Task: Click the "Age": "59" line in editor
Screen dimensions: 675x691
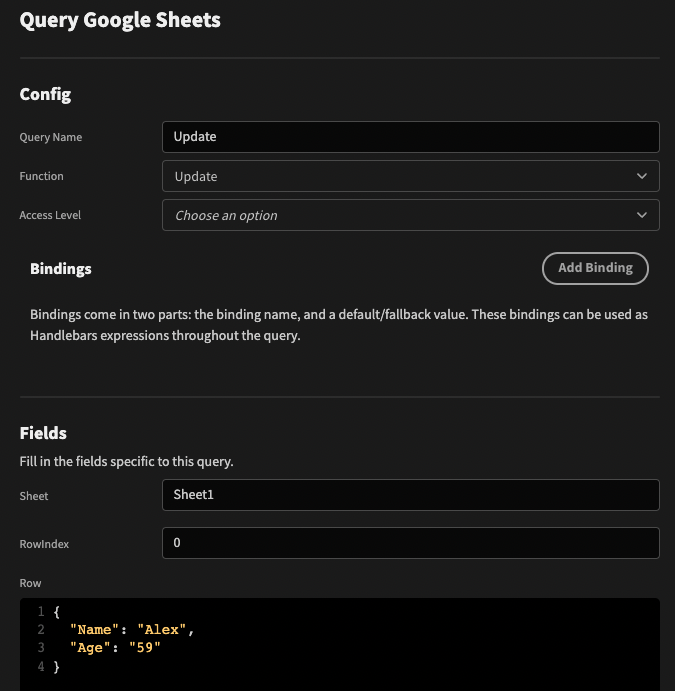Action: click(x=115, y=648)
